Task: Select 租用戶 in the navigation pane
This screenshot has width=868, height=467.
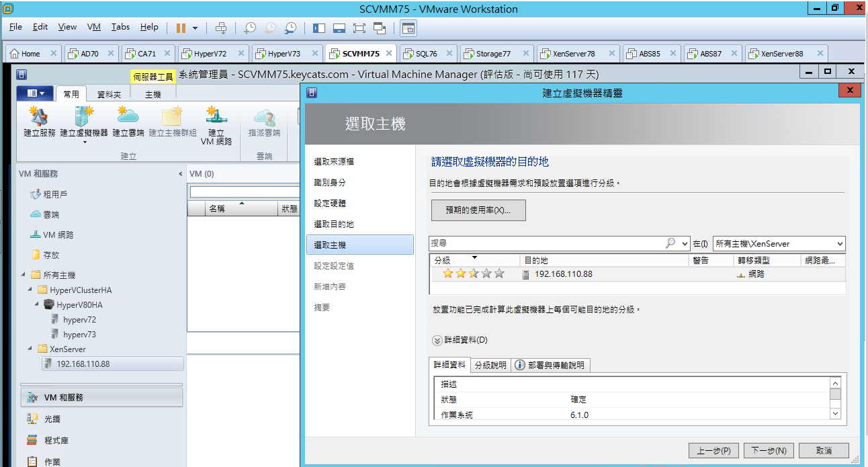Action: (x=55, y=194)
